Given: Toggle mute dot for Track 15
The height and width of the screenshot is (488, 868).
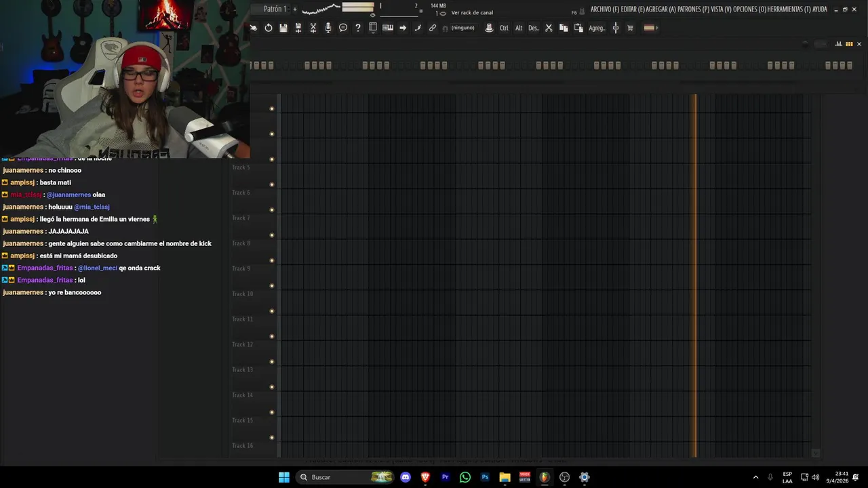Looking at the screenshot, I should tap(272, 437).
